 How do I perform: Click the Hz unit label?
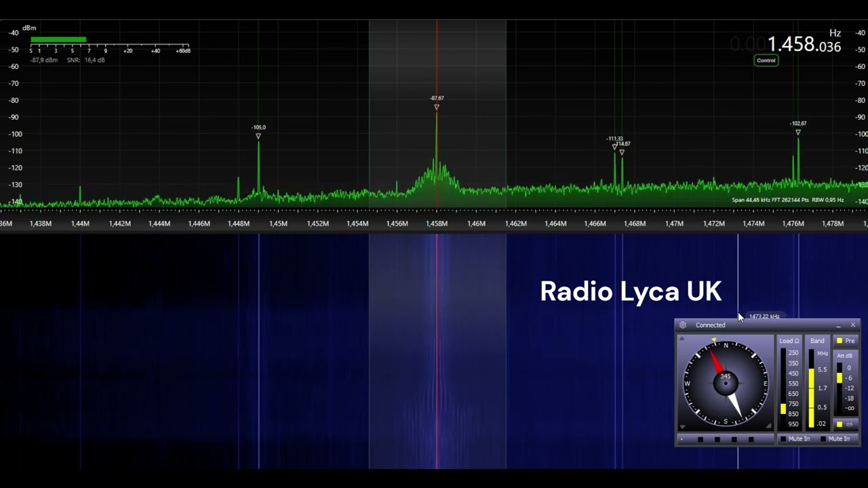pos(835,33)
